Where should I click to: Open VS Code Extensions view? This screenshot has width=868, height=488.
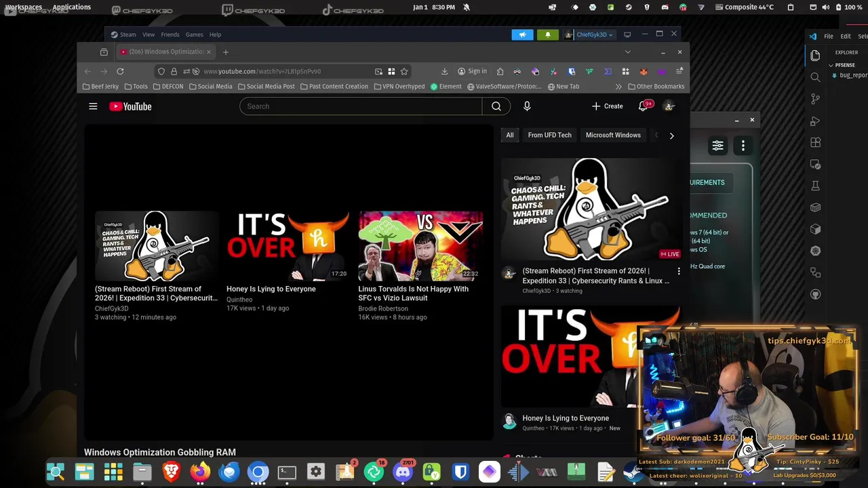(x=815, y=142)
